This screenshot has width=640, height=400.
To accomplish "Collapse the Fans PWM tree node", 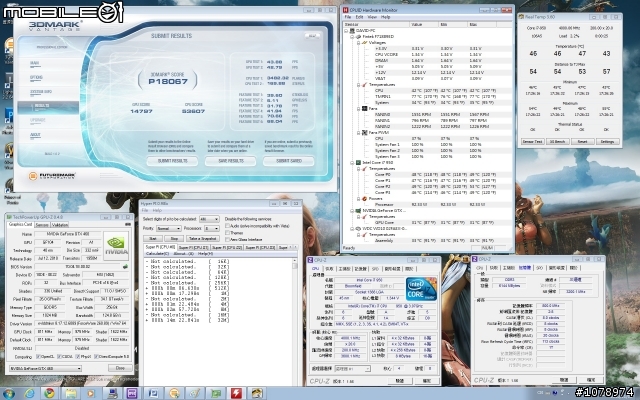I will (358, 133).
